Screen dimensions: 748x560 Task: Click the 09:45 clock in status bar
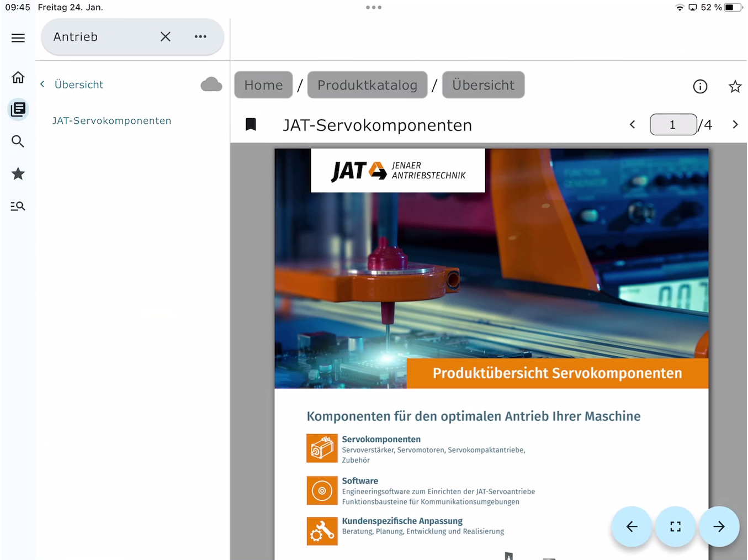click(18, 8)
